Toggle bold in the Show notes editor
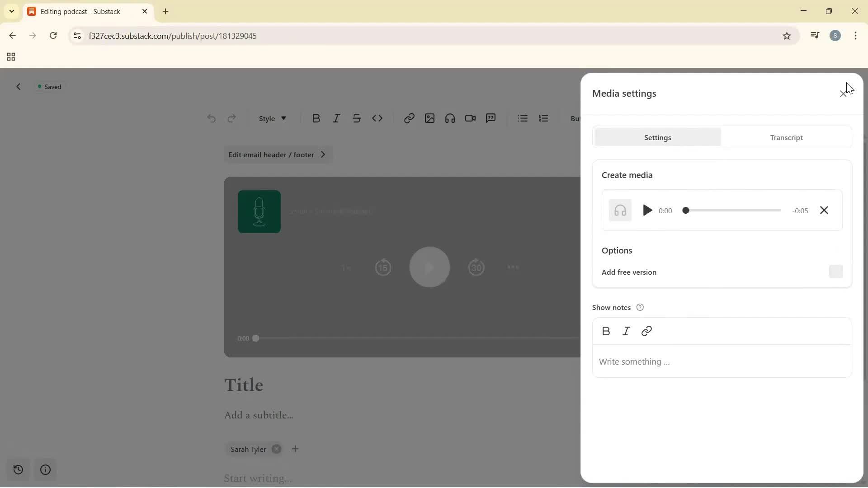Viewport: 868px width, 488px height. point(606,331)
